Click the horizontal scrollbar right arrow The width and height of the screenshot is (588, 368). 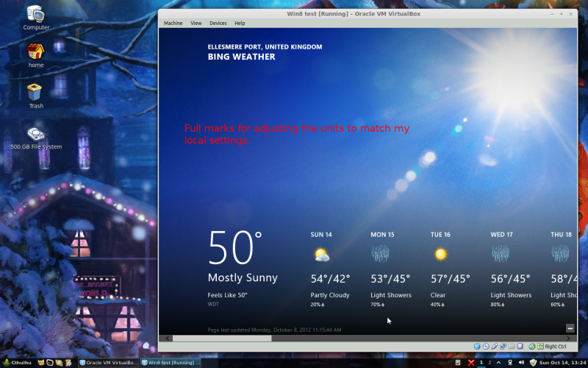pos(567,339)
